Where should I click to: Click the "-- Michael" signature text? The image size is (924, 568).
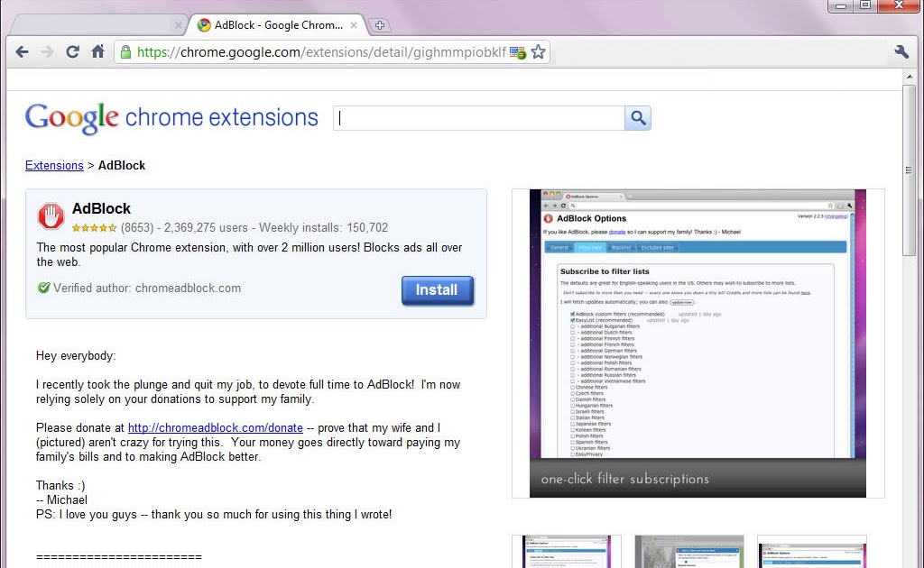(x=62, y=500)
